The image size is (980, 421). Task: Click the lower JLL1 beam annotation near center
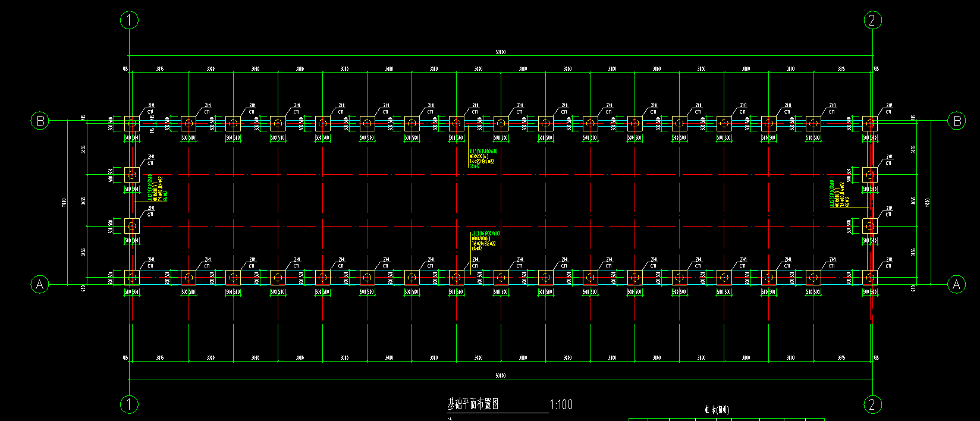pos(485,241)
